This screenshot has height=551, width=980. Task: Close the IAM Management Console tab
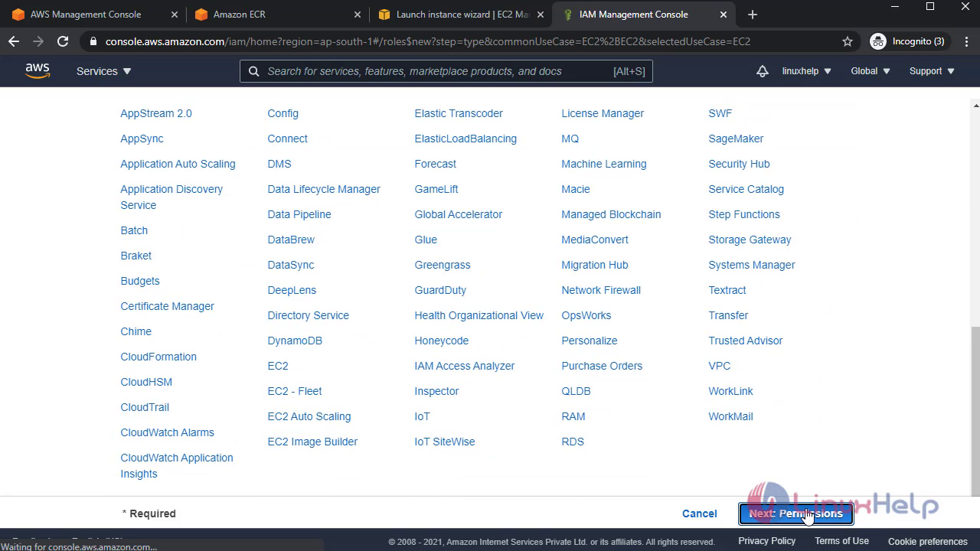coord(724,15)
